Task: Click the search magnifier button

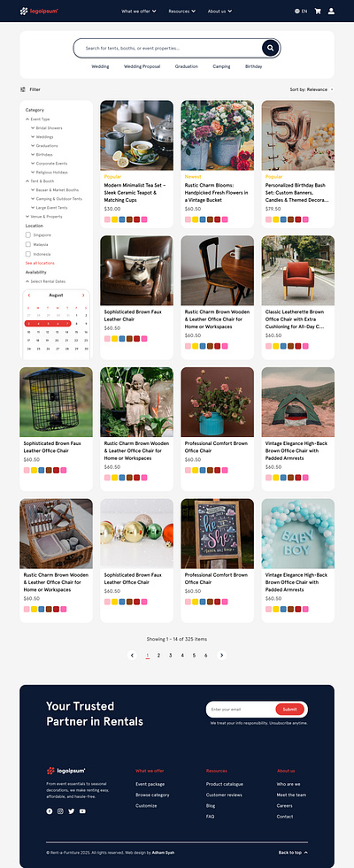Action: click(x=270, y=48)
